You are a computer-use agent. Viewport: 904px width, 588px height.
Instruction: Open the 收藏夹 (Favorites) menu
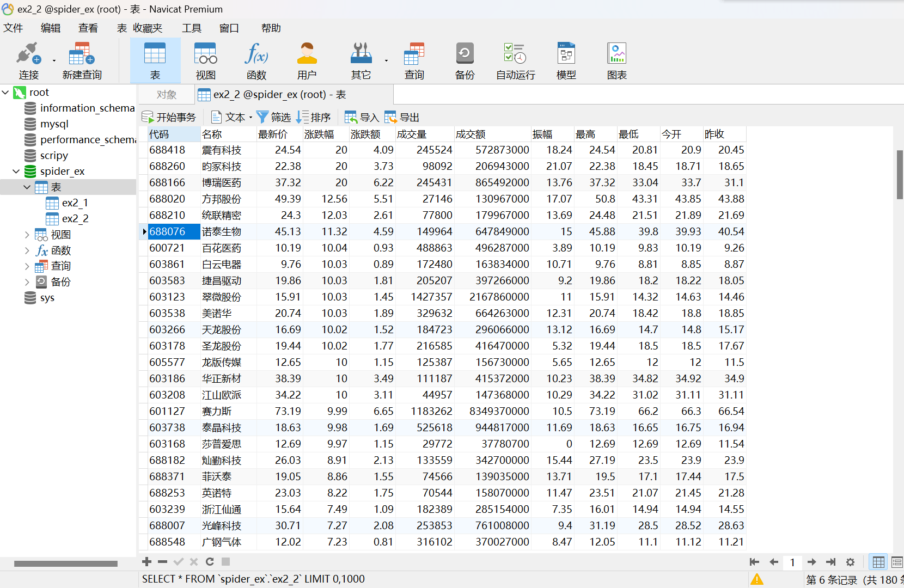148,28
